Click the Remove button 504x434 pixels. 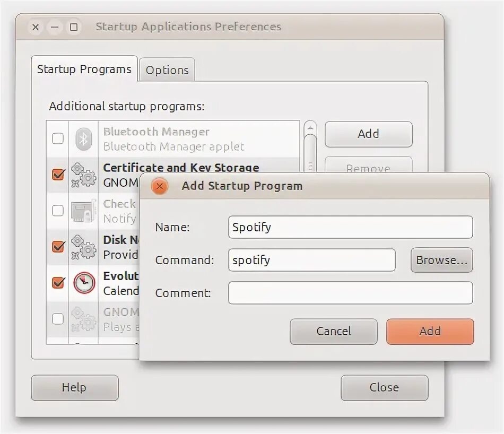(x=368, y=165)
